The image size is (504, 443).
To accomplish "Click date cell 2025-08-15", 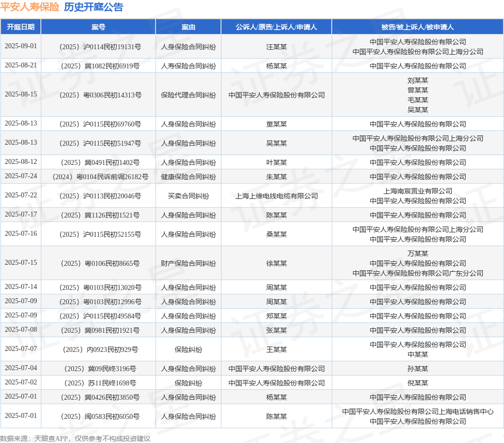I will 21,94.
